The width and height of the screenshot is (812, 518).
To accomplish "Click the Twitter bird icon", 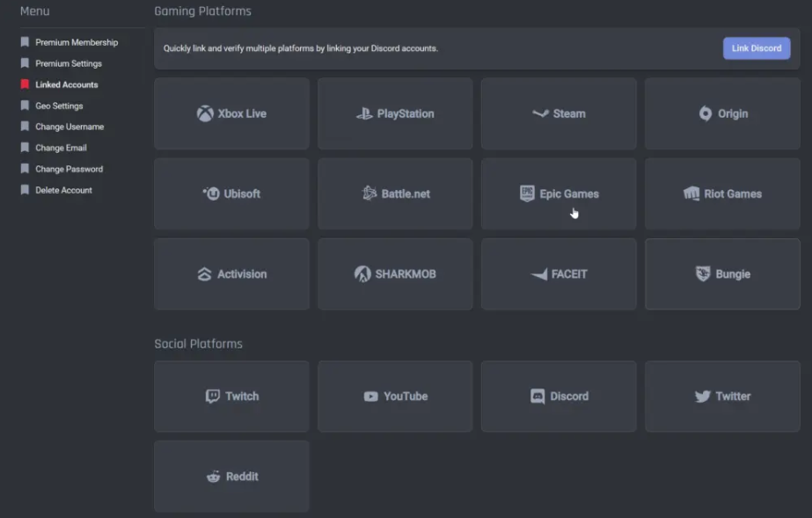I will coord(703,397).
